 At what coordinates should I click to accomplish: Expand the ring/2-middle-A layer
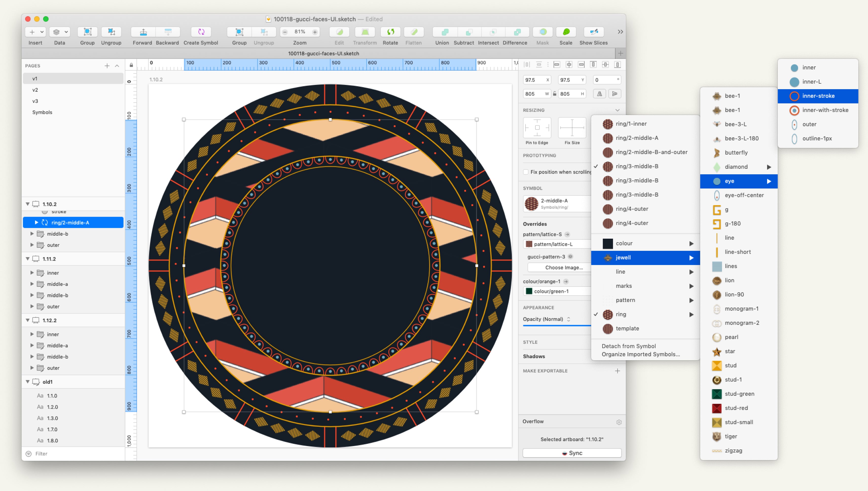[37, 222]
